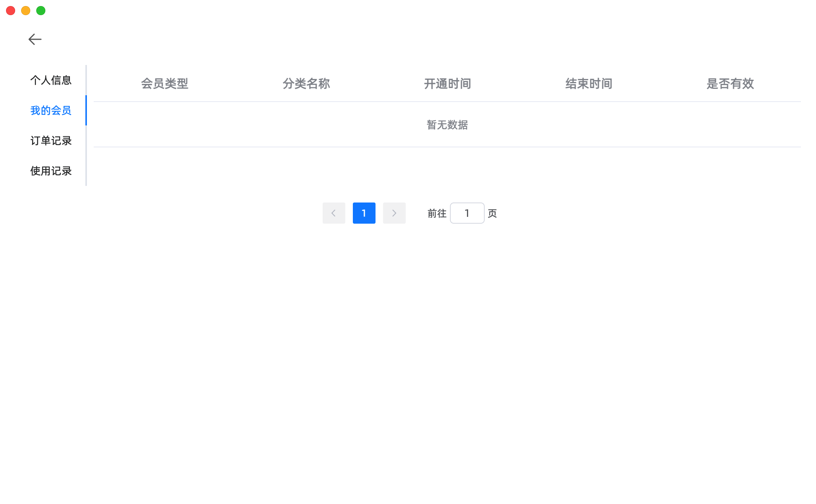The width and height of the screenshot is (816, 504).
Task: Click the 分类名称 column header
Action: pos(306,83)
